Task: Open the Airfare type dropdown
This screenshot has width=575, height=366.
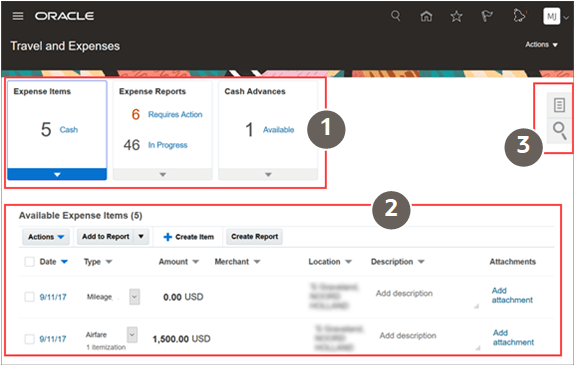Action: 132,334
